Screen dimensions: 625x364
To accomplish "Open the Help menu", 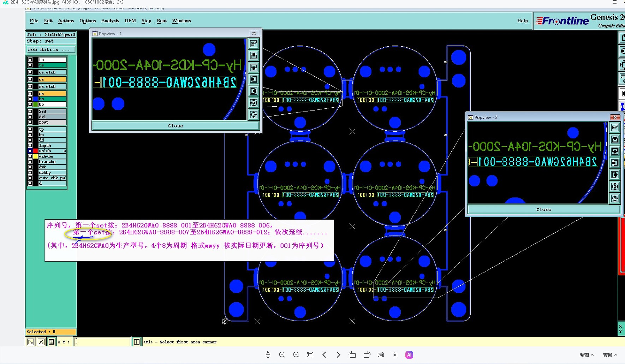I will (x=523, y=21).
